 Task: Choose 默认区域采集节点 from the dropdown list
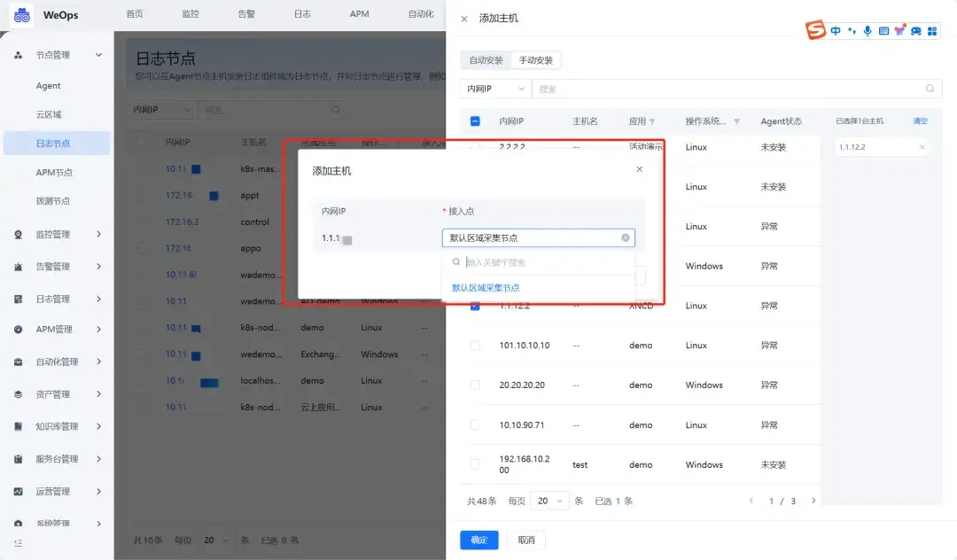486,288
